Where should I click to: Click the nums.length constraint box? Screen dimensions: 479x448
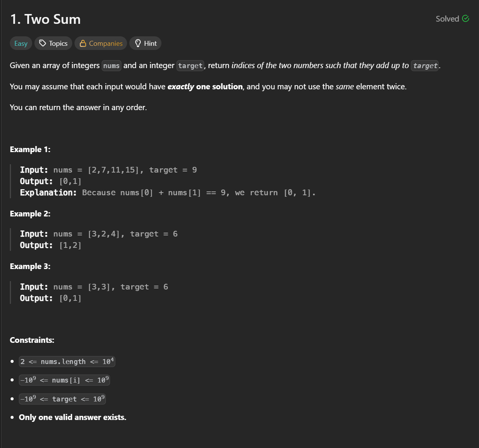click(67, 362)
